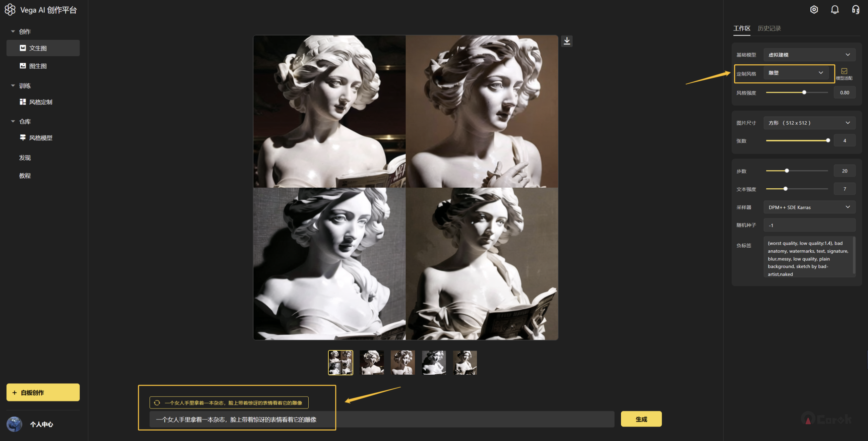Viewport: 868px width, 441px height.
Task: Toggle the 模型适配 checkbox
Action: 844,71
